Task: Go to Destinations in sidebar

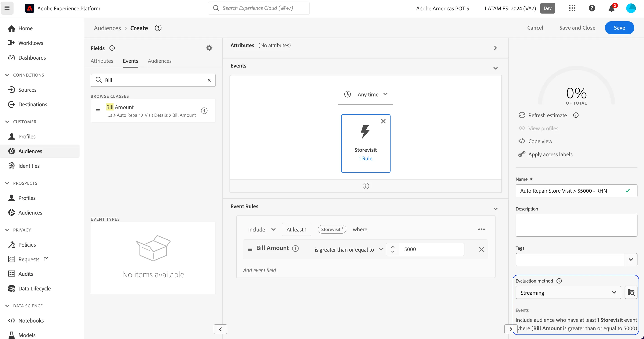Action: [33, 104]
